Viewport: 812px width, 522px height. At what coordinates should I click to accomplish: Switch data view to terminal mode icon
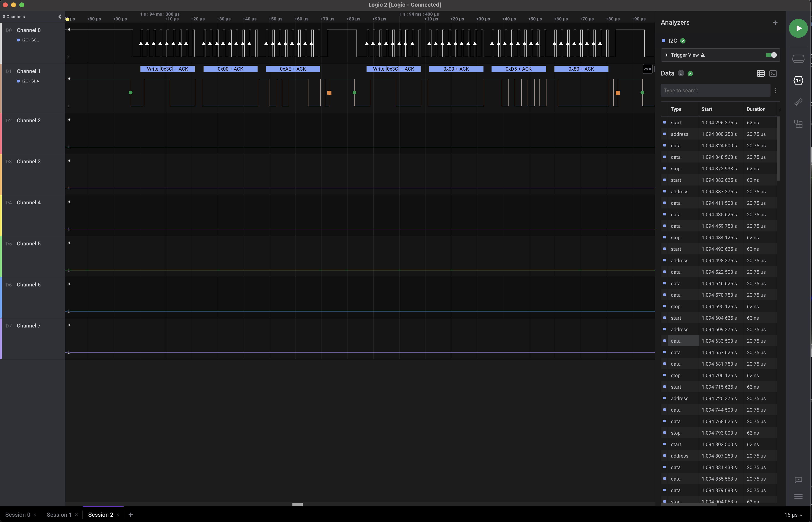pos(773,73)
